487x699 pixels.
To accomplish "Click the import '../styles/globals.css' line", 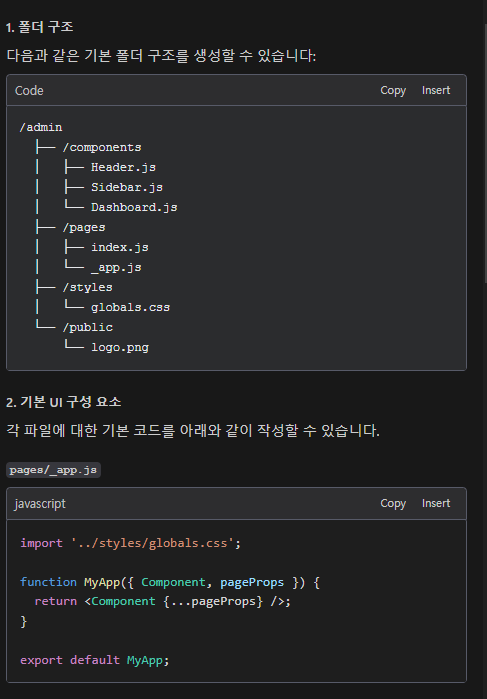I will pyautogui.click(x=131, y=543).
